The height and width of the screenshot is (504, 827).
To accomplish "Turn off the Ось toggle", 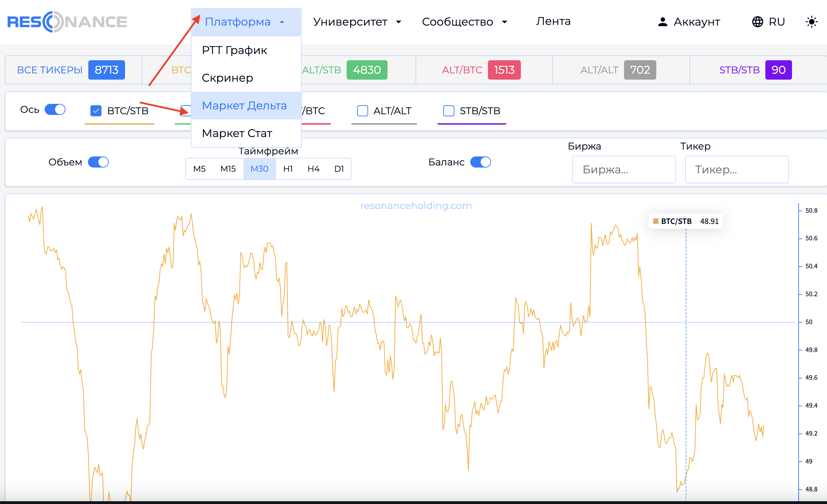I will coord(55,110).
